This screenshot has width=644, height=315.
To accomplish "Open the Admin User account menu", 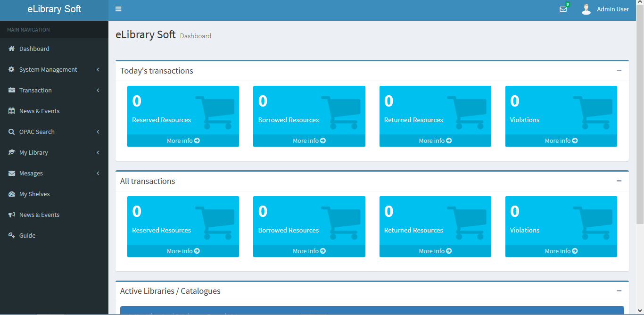I will pyautogui.click(x=606, y=9).
